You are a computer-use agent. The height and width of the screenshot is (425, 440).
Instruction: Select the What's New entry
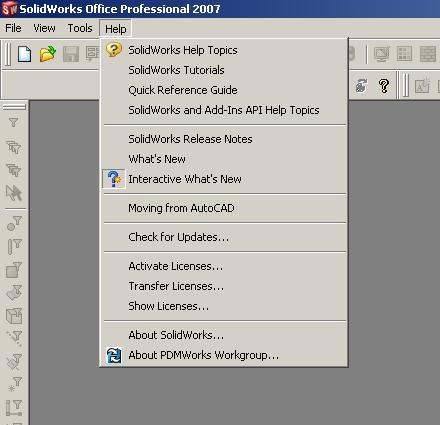[224, 159]
